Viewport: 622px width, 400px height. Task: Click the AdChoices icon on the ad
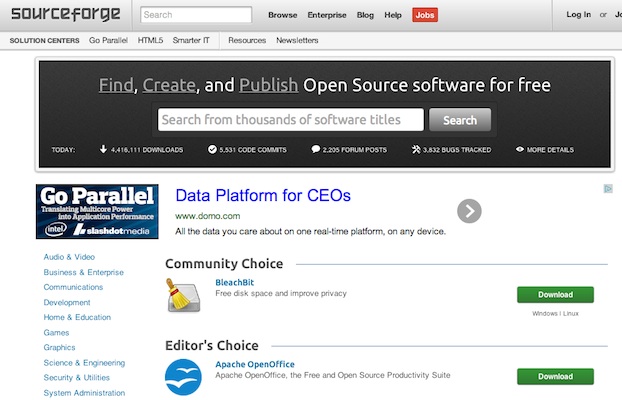pyautogui.click(x=608, y=188)
